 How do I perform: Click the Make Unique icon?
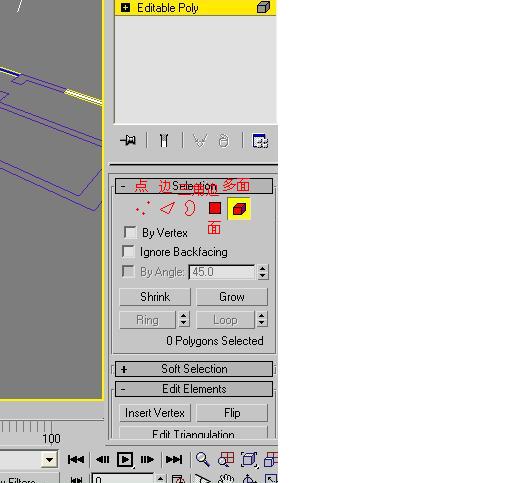tap(200, 140)
